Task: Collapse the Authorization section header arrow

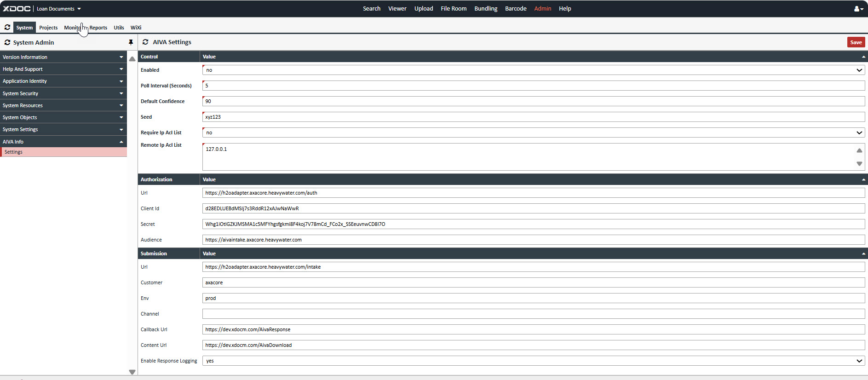Action: pyautogui.click(x=863, y=180)
